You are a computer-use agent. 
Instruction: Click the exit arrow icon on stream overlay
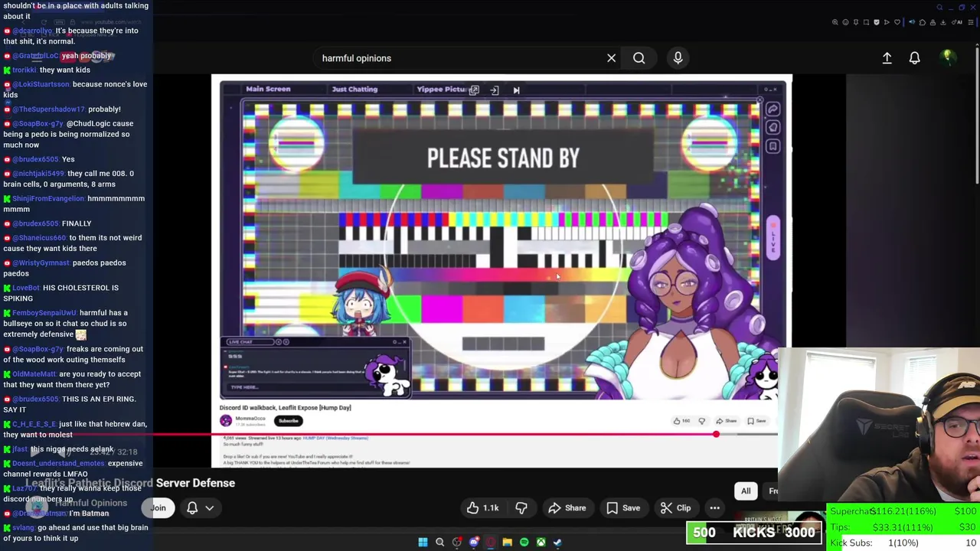(x=495, y=90)
